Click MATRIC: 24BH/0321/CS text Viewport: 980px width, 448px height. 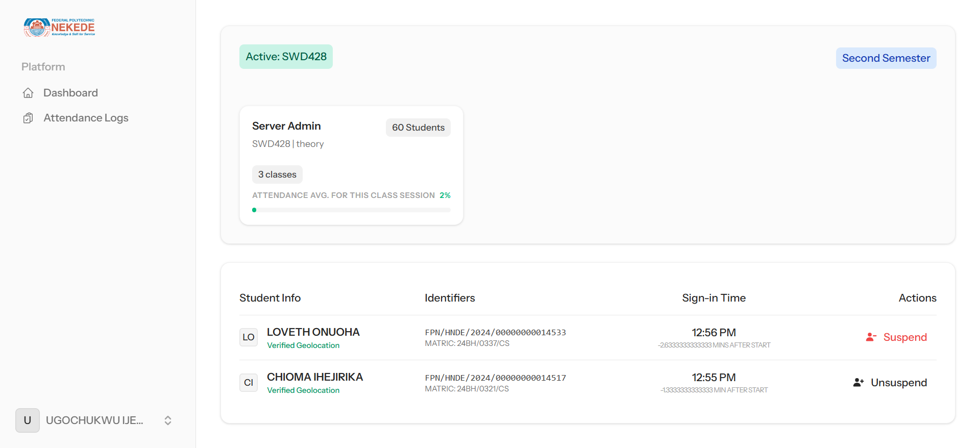point(467,389)
